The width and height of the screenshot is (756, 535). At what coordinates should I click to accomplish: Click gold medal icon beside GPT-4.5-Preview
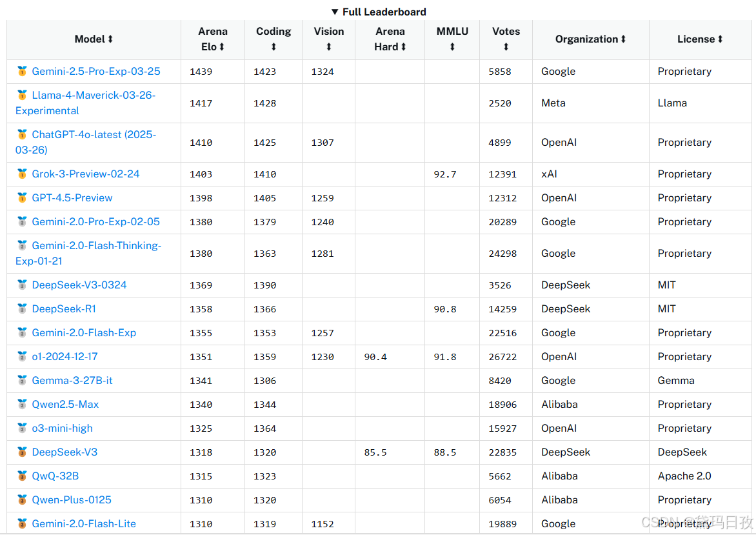coord(22,197)
